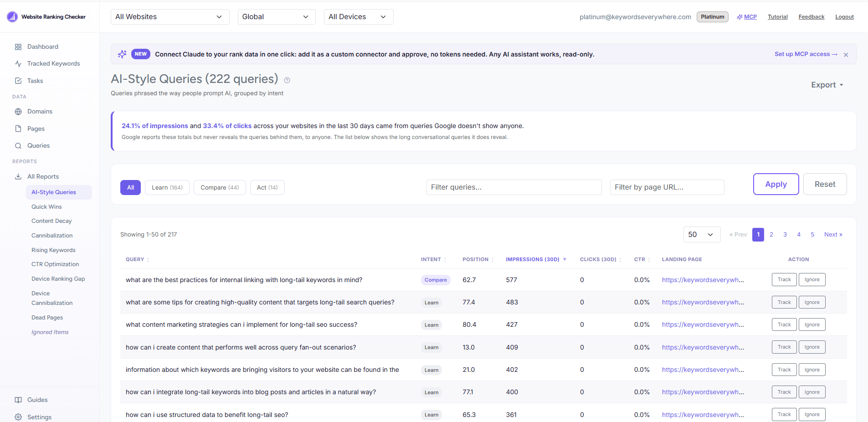Click the Next » pagination link

point(833,235)
